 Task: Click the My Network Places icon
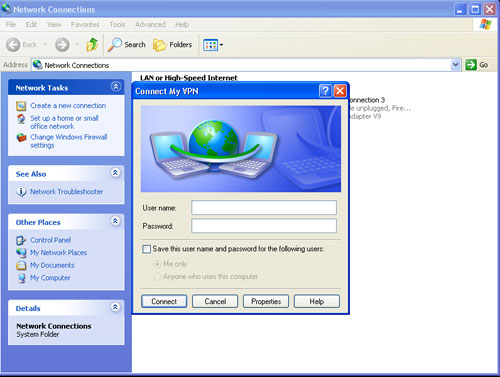[21, 253]
